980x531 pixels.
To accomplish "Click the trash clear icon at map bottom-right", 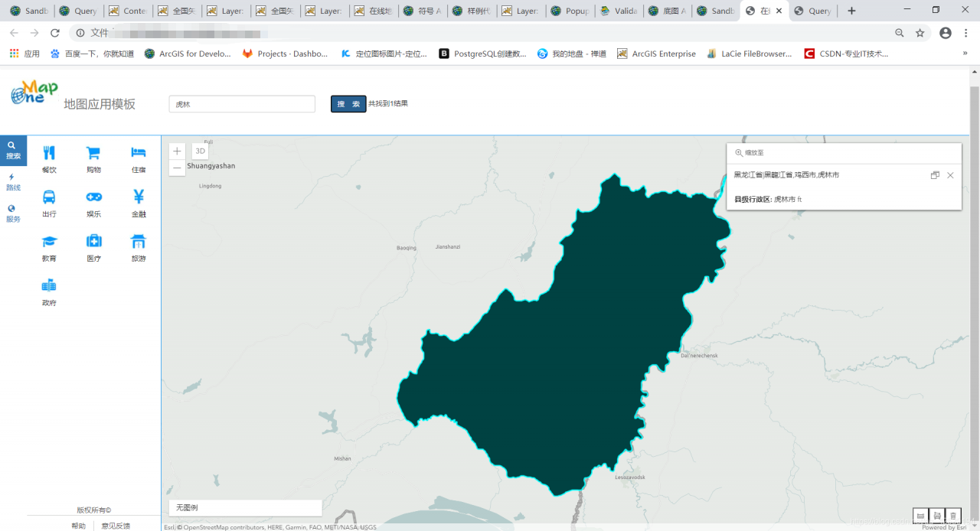I will point(953,516).
